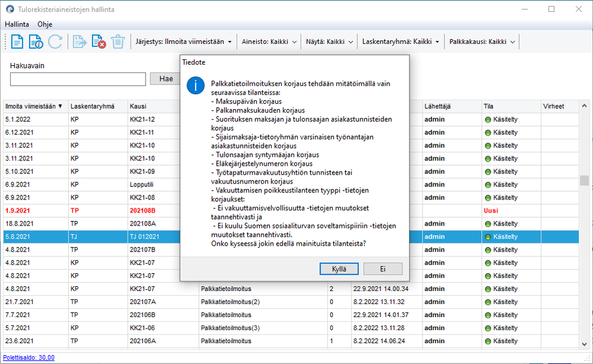Select the row with Kausi 202108A
The height and width of the screenshot is (364, 593).
click(x=291, y=224)
